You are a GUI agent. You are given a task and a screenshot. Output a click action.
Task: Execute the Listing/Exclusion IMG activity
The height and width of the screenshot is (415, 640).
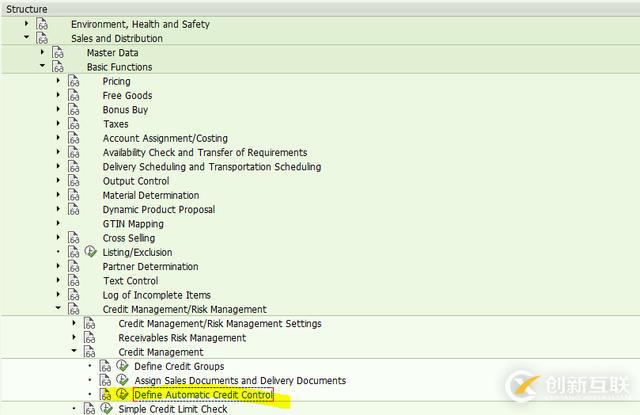[90, 252]
